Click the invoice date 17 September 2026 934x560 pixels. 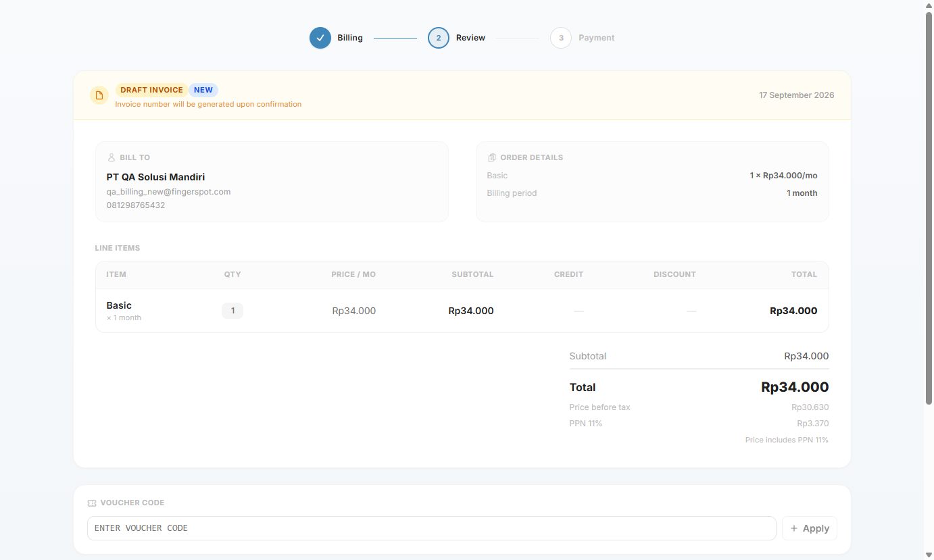[x=797, y=95]
